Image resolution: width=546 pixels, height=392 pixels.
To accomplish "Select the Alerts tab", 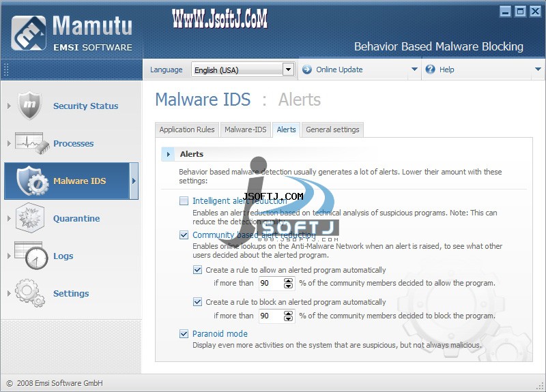I will (x=286, y=130).
